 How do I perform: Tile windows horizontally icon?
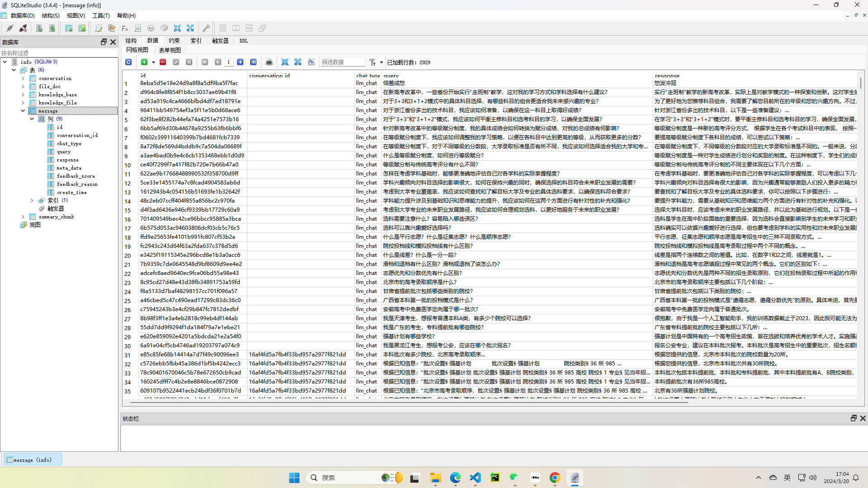click(236, 28)
